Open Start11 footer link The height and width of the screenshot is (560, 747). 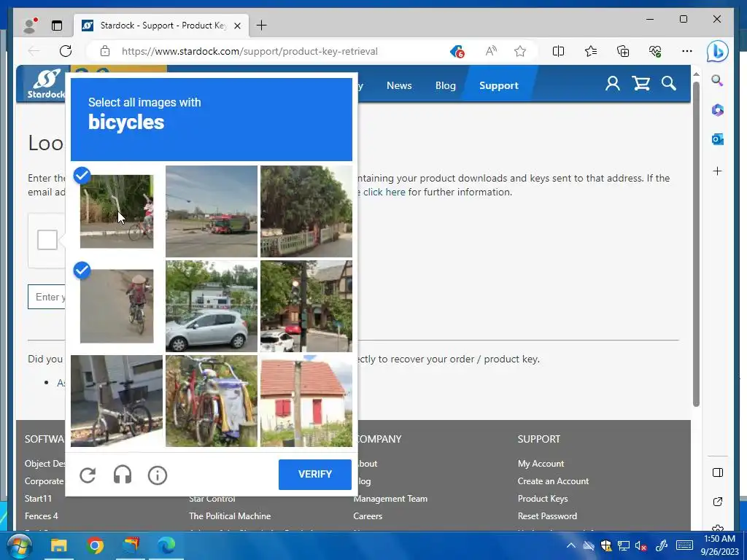coord(38,499)
